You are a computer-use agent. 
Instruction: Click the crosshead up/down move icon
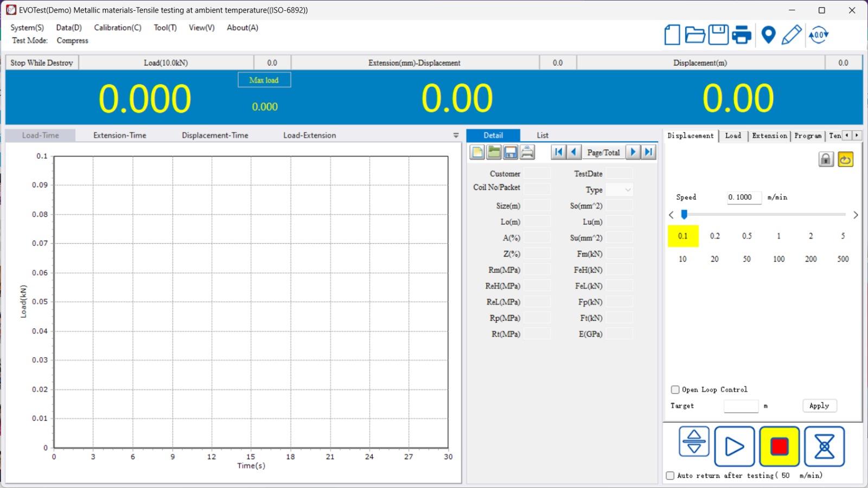[694, 441]
